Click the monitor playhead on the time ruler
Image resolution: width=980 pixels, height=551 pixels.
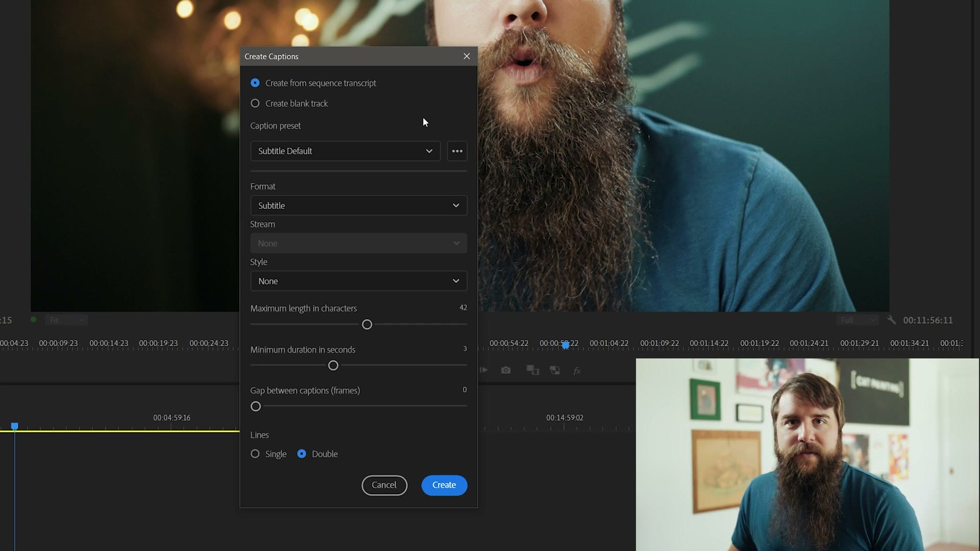[566, 345]
